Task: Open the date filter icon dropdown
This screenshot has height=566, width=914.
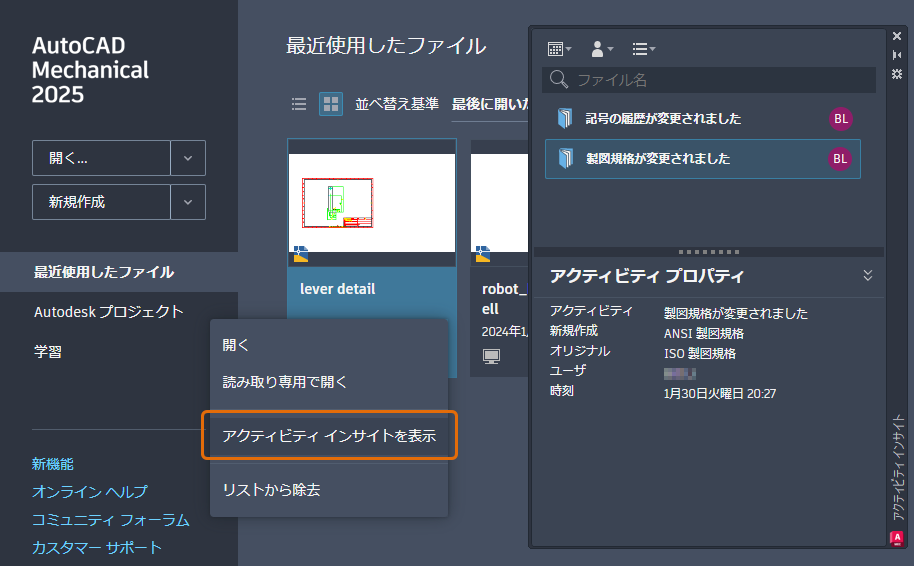Action: 559,49
